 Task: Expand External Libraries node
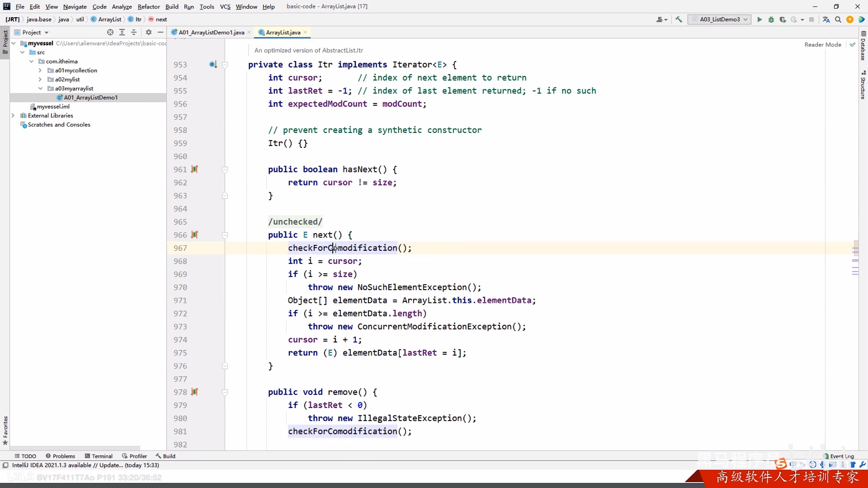pos(13,115)
